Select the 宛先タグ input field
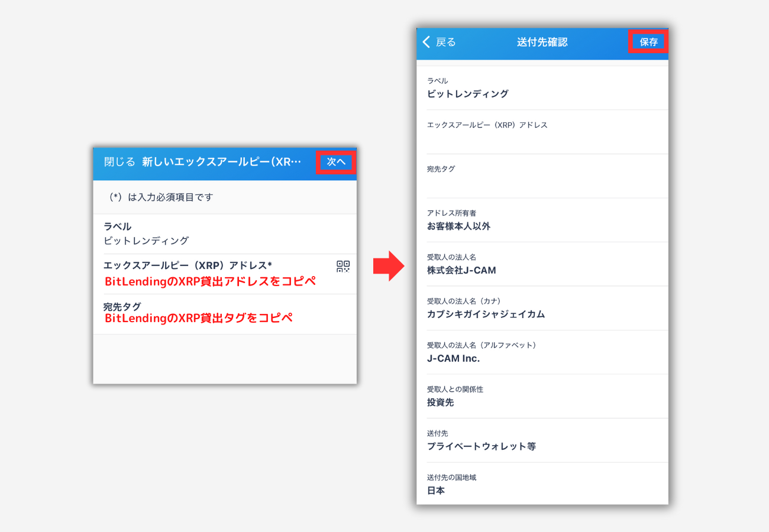The width and height of the screenshot is (769, 532). tap(225, 314)
